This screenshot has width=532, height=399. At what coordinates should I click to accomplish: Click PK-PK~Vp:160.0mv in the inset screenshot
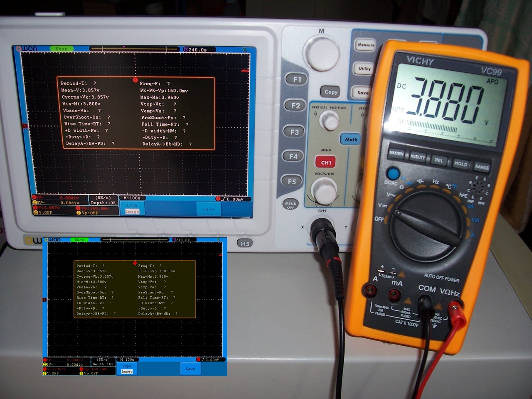coord(157,271)
